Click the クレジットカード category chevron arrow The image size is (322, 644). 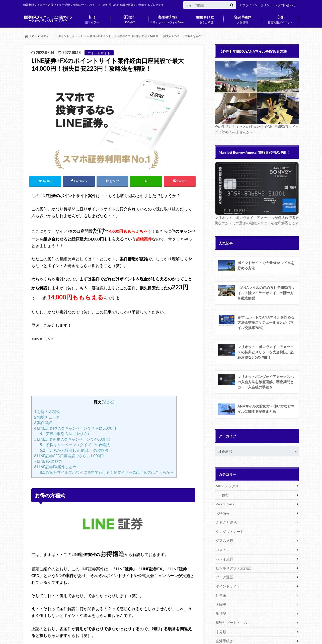297,531
